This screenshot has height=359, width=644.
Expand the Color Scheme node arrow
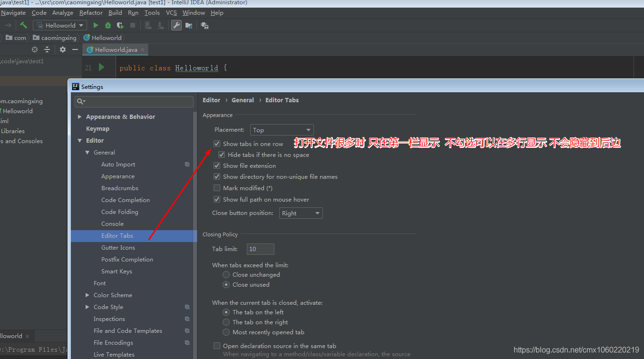point(88,295)
